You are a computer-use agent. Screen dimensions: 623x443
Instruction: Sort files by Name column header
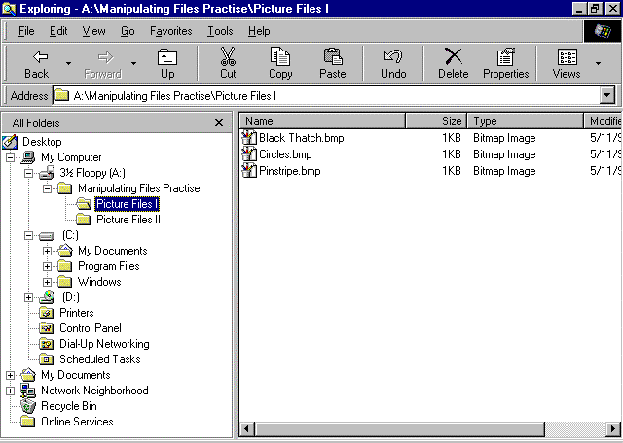tap(320, 121)
